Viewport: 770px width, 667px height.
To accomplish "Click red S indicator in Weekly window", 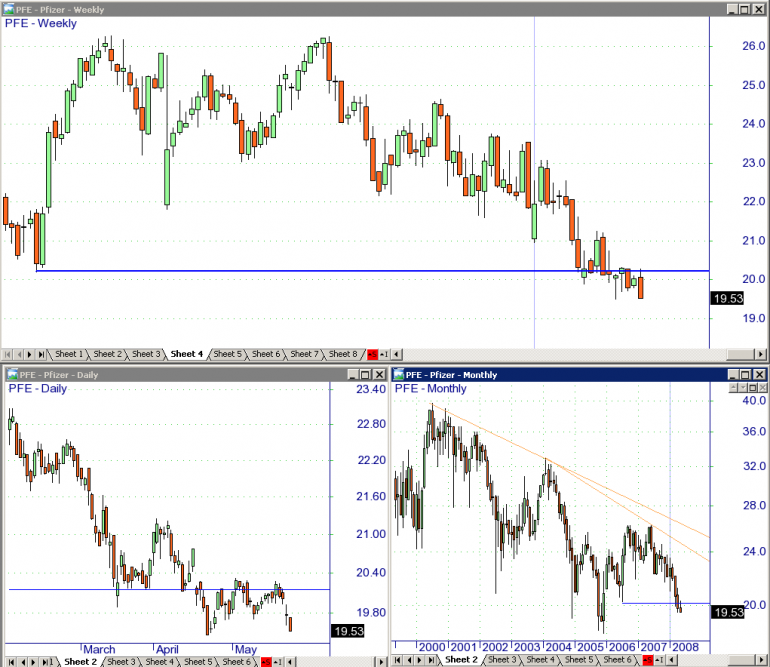I will tap(373, 354).
